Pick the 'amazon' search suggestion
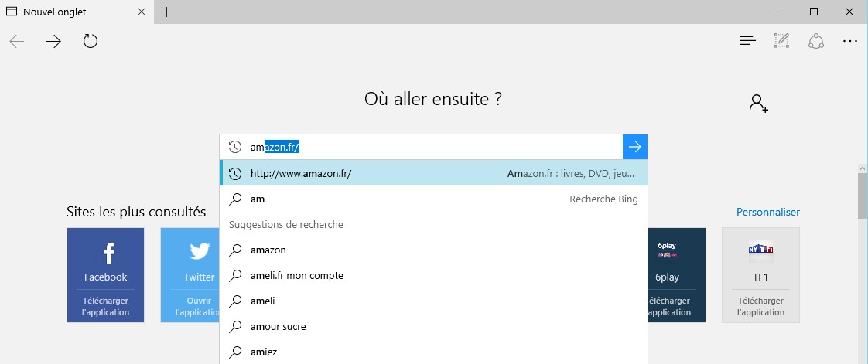The height and width of the screenshot is (364, 868). tap(433, 250)
